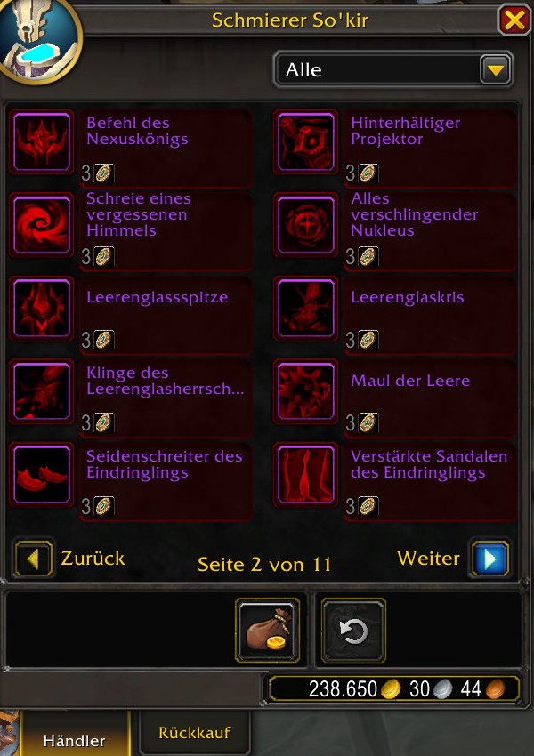Select the Händler tab

74,736
